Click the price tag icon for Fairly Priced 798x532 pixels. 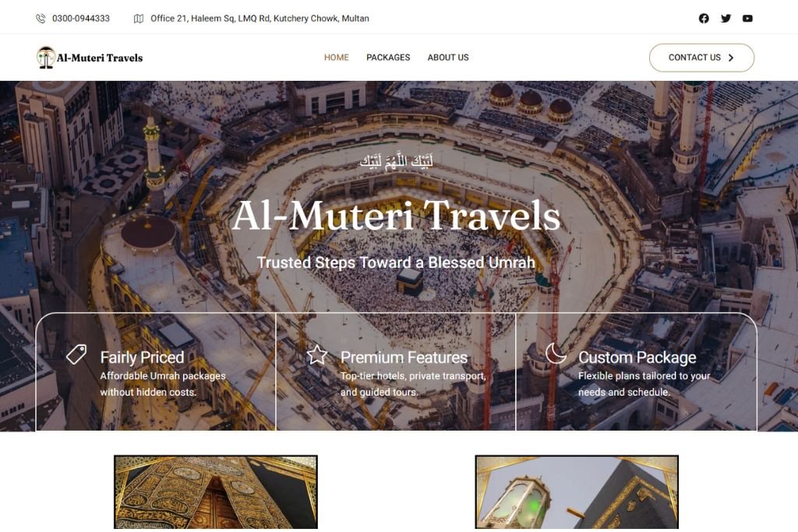[x=76, y=354]
